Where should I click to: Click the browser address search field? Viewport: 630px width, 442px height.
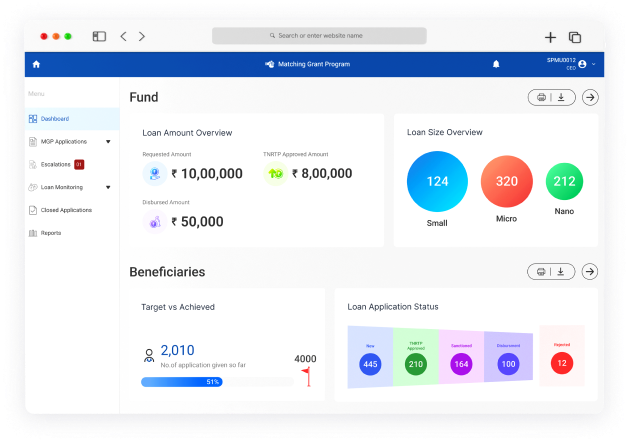click(318, 36)
